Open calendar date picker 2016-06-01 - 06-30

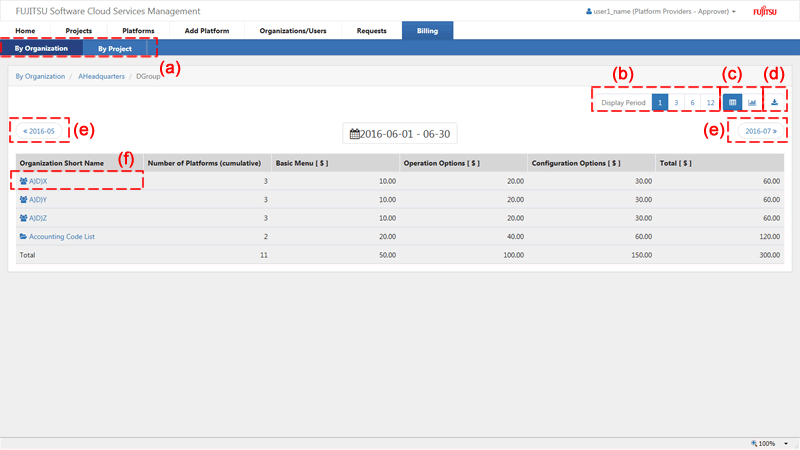point(355,134)
